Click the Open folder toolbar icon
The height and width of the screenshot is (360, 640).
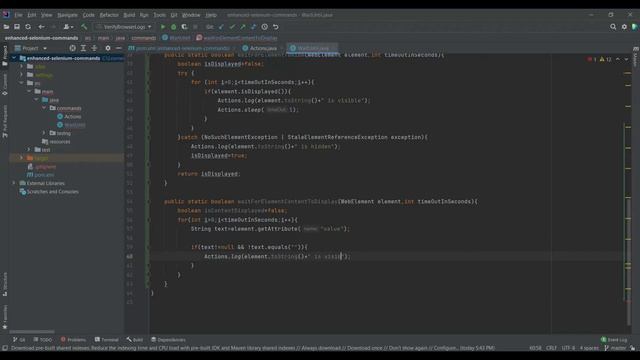(x=6, y=27)
